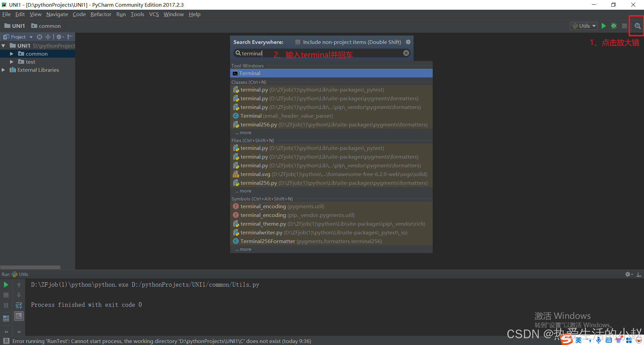Screen dimensions: 644x345
Task: Click the Project panel horizontal scrollbar
Action: (x=30, y=267)
